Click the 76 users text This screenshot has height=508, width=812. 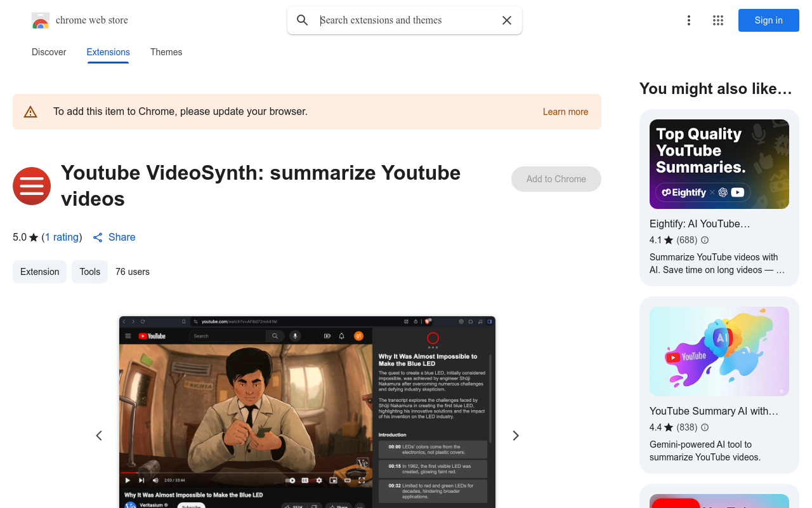coord(133,272)
